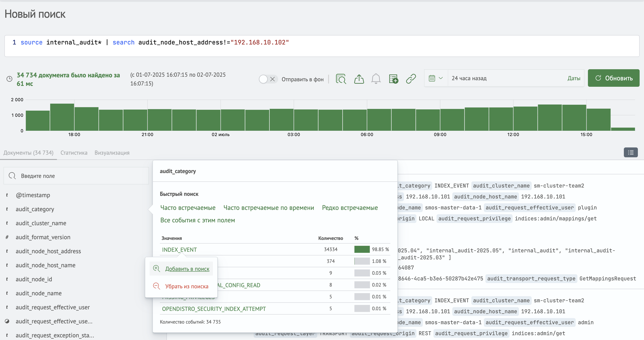Click the magnifier icon in field search
This screenshot has height=340, width=644.
pyautogui.click(x=12, y=176)
